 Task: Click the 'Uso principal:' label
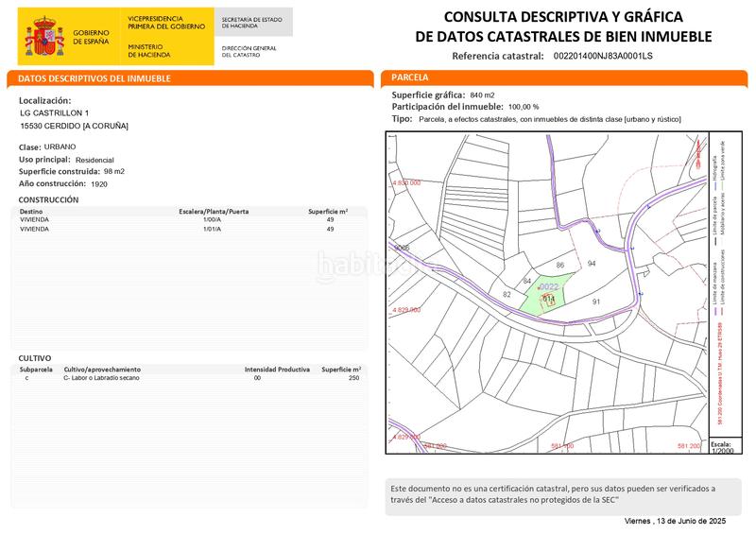pos(44,160)
